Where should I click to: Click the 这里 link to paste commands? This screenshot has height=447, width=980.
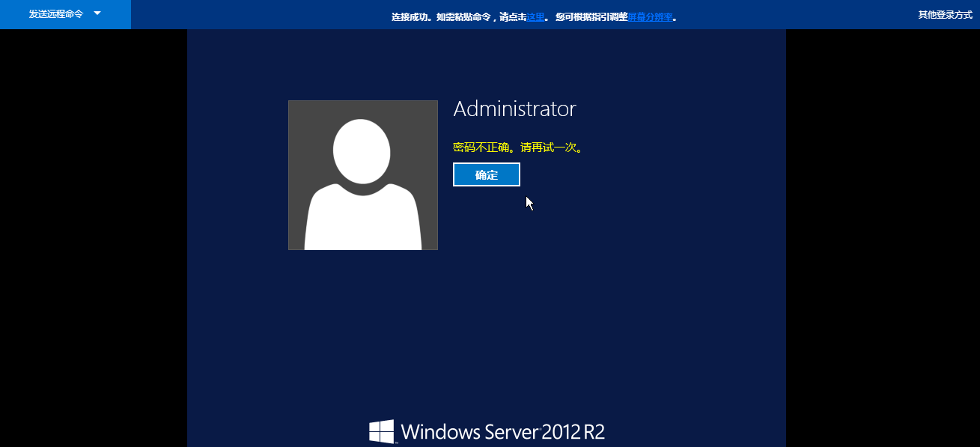[x=535, y=16]
